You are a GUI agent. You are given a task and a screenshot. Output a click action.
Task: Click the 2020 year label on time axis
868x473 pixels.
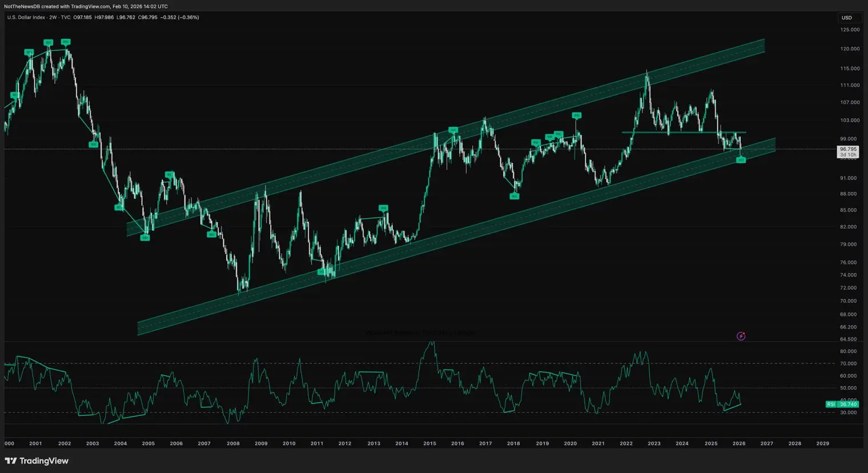pos(570,443)
